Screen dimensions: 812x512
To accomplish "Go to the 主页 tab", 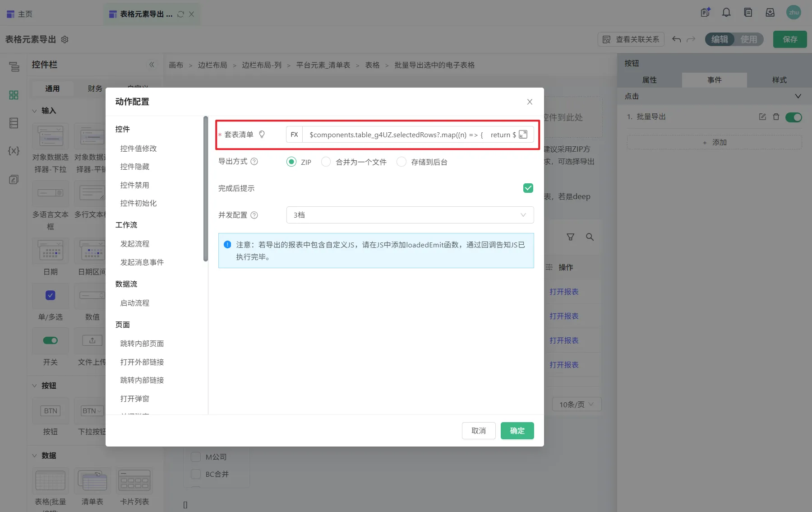I will pos(20,14).
